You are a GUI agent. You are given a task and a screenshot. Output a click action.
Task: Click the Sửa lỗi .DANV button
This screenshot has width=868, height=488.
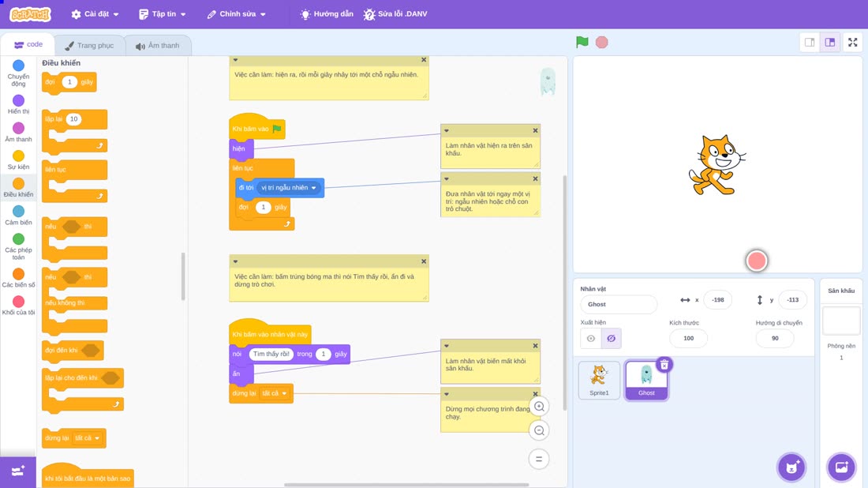tap(395, 14)
